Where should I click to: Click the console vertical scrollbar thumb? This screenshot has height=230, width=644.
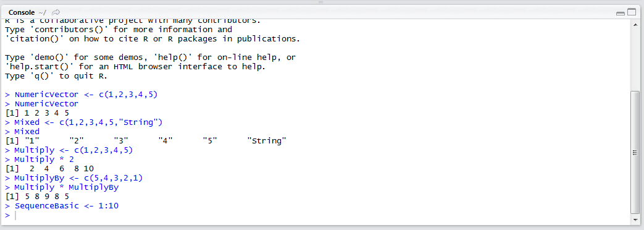point(635,153)
